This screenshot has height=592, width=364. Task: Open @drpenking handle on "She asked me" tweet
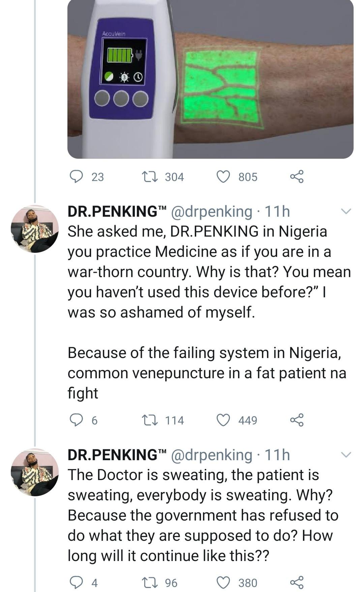(212, 211)
